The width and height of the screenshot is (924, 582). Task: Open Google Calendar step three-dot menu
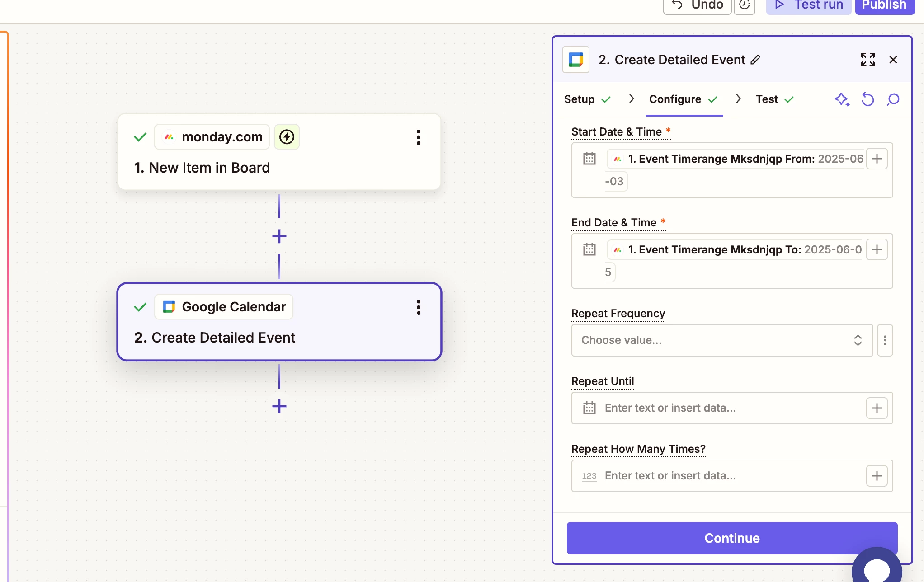coord(419,307)
